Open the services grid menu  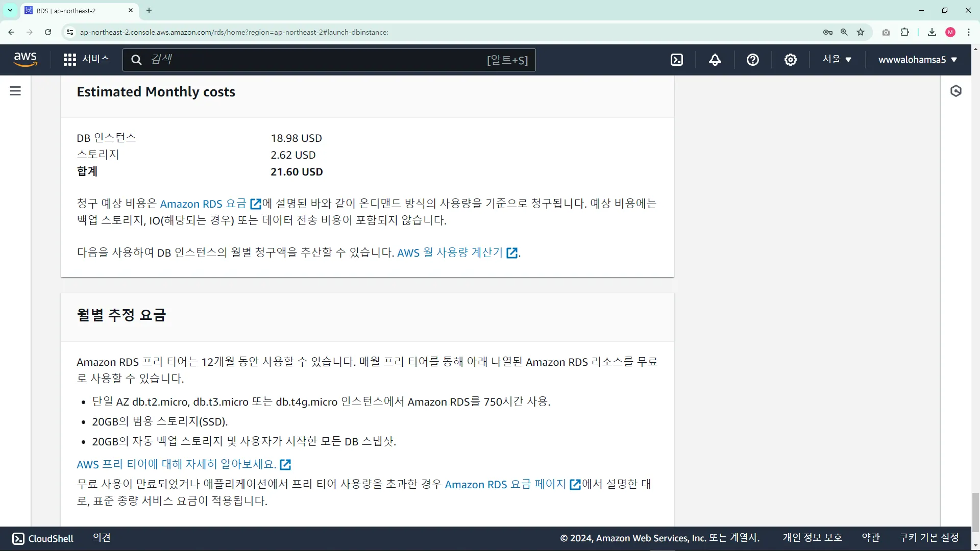pyautogui.click(x=70, y=60)
